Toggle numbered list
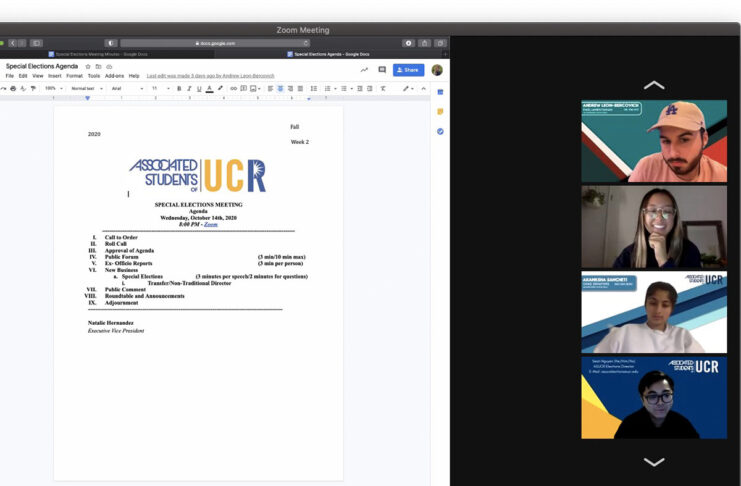Image resolution: width=741 pixels, height=486 pixels. coord(327,88)
